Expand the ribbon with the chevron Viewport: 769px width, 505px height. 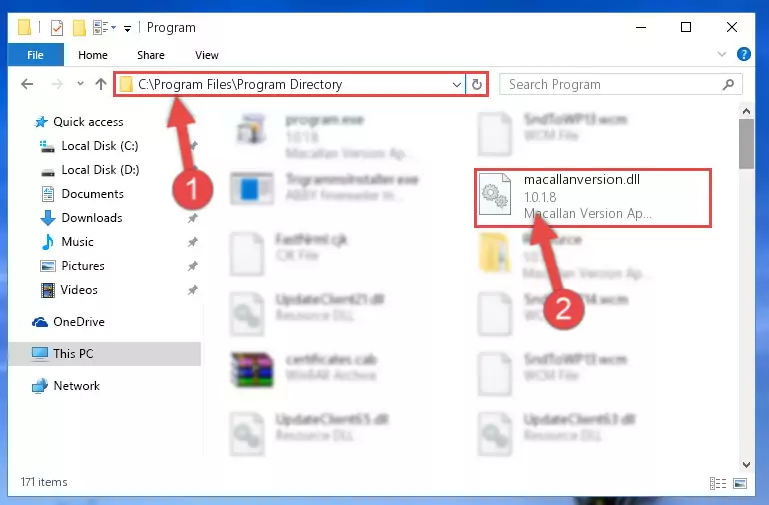[x=721, y=54]
